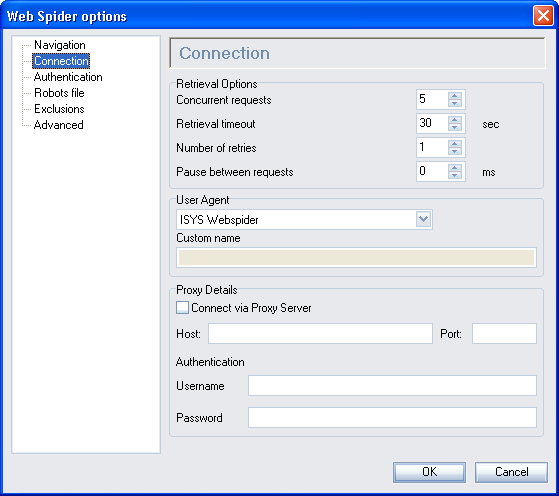Increase Concurrent requests with up arrow
The width and height of the screenshot is (559, 496).
[455, 96]
